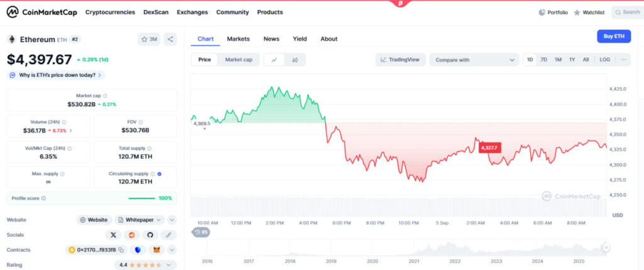Screen dimensions: 644x270
Task: Open the chain link social icon
Action: point(169,235)
